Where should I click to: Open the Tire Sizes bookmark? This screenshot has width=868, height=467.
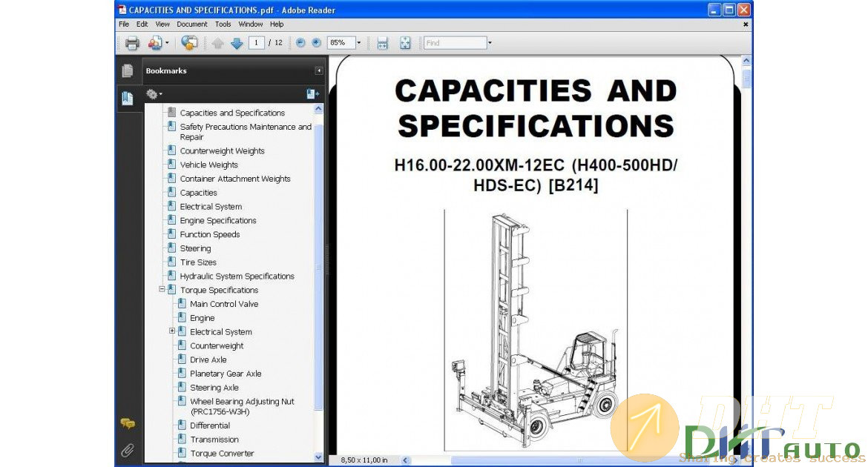[198, 262]
